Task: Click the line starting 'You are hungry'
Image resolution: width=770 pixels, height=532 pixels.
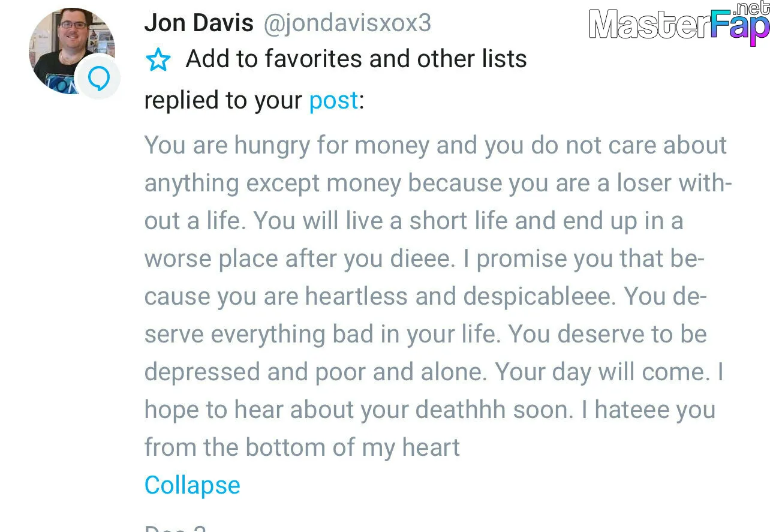Action: point(435,146)
